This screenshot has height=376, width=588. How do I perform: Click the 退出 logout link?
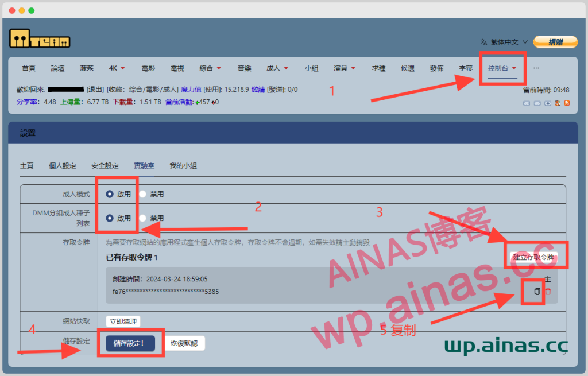click(95, 90)
